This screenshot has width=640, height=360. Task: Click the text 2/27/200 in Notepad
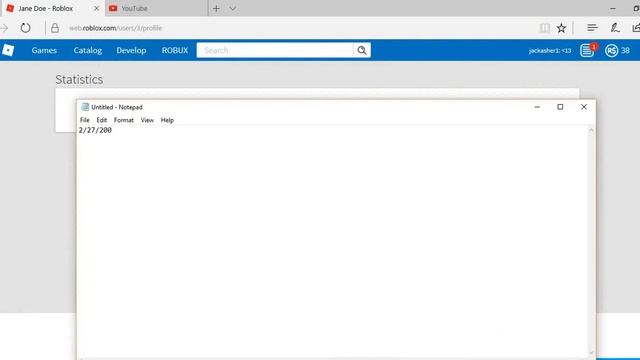click(x=95, y=130)
